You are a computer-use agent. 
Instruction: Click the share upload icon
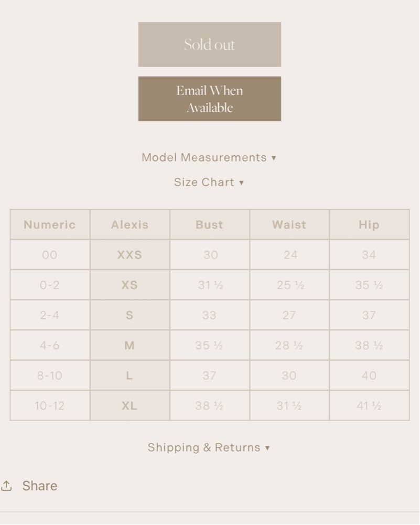(6, 486)
